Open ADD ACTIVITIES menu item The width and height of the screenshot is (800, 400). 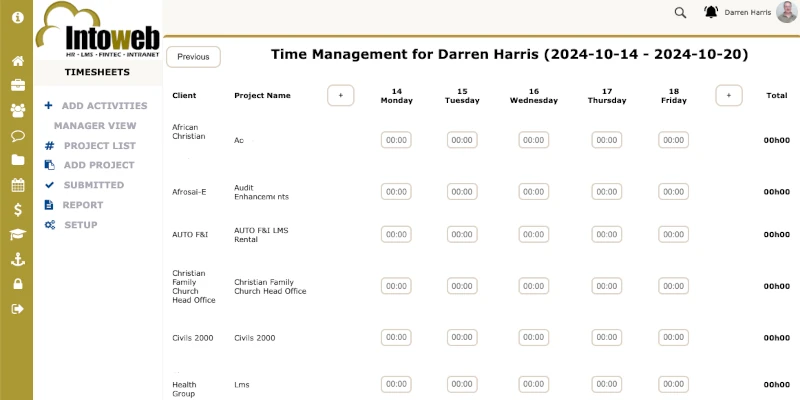[105, 106]
